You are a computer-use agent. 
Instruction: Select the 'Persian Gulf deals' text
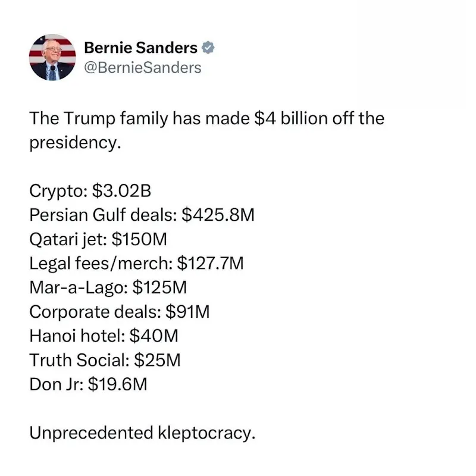click(x=101, y=215)
